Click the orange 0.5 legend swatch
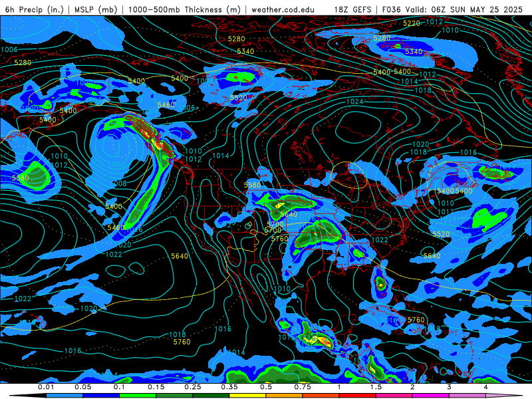This screenshot has width=532, height=399. 285,396
